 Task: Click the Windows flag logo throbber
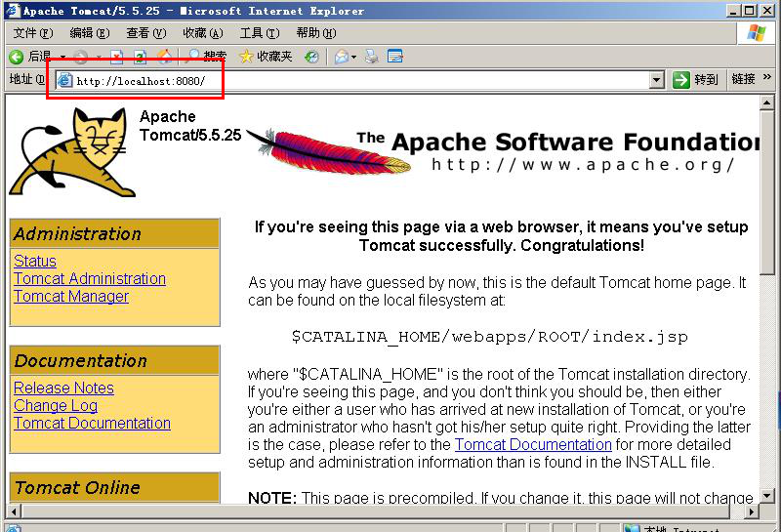(756, 33)
